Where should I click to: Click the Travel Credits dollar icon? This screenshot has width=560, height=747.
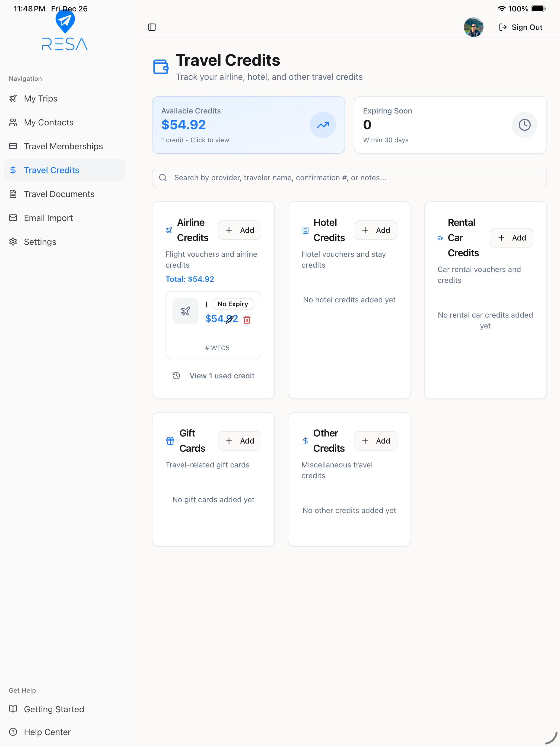tap(13, 170)
